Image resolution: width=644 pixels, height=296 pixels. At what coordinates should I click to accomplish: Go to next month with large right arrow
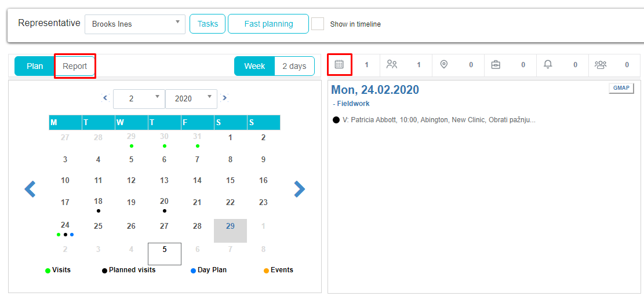pyautogui.click(x=299, y=189)
